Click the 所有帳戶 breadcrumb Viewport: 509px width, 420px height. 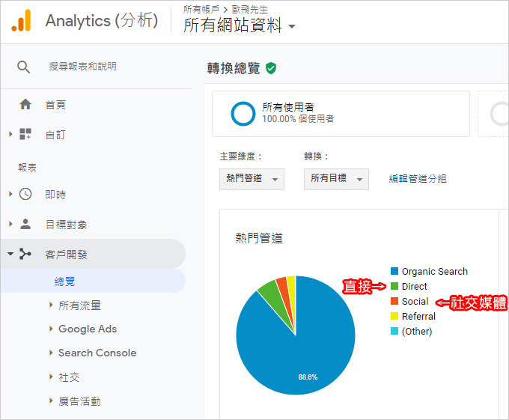(201, 9)
